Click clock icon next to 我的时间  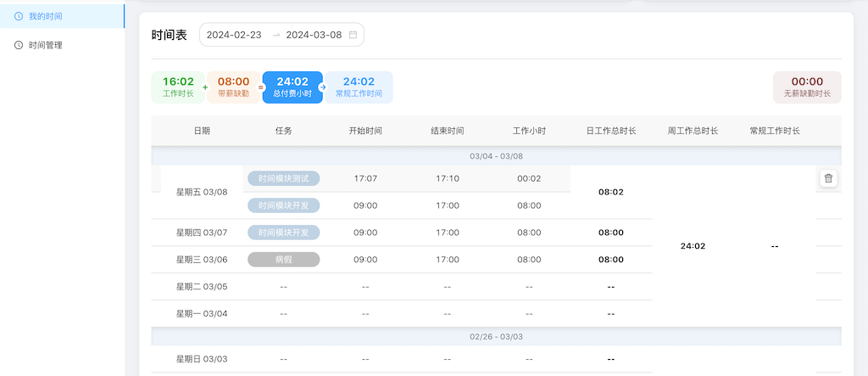[19, 16]
